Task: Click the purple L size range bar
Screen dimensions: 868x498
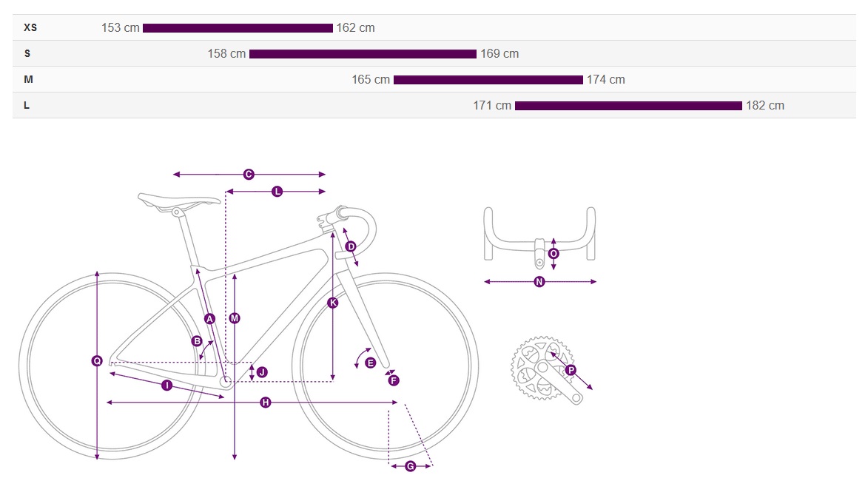Action: coord(628,106)
